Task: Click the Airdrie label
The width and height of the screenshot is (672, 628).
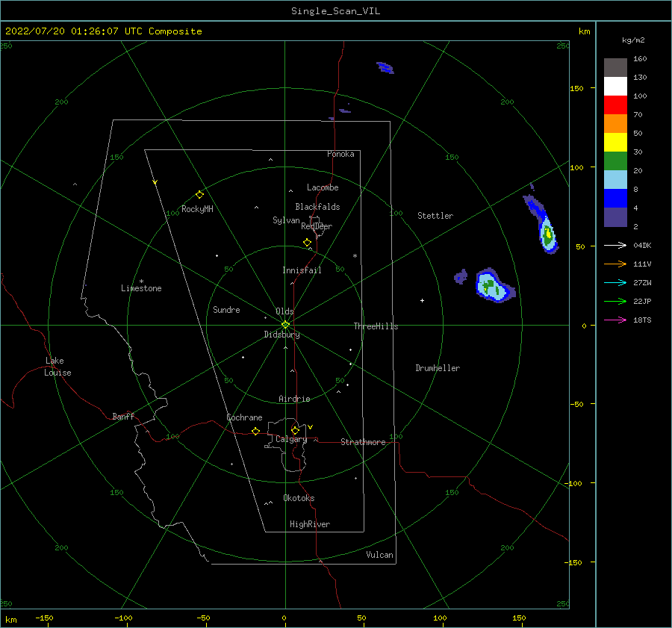Action: click(x=294, y=399)
